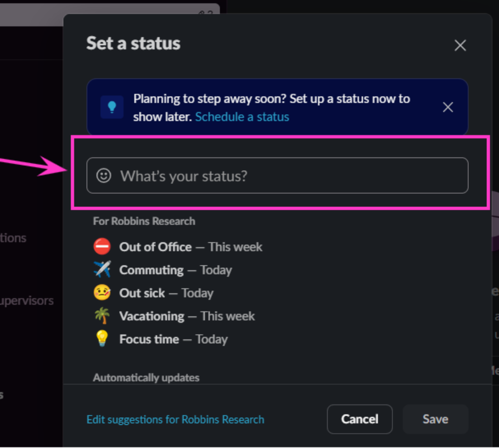Screen dimensions: 499x448
Task: Click the Save button
Action: tap(435, 419)
